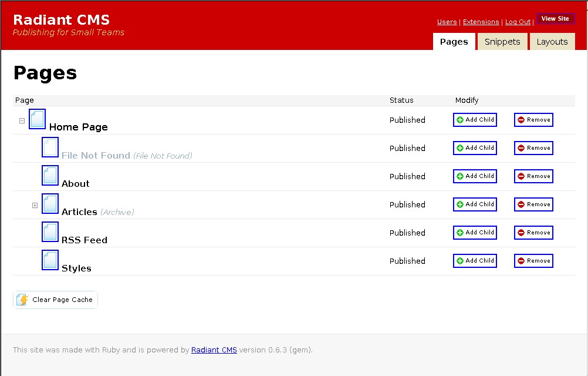The image size is (588, 376).
Task: Click the Status column header
Action: tap(401, 100)
